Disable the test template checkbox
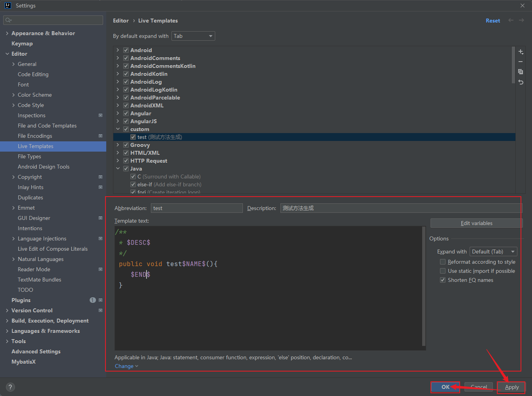Viewport: 532px width, 396px height. 133,137
